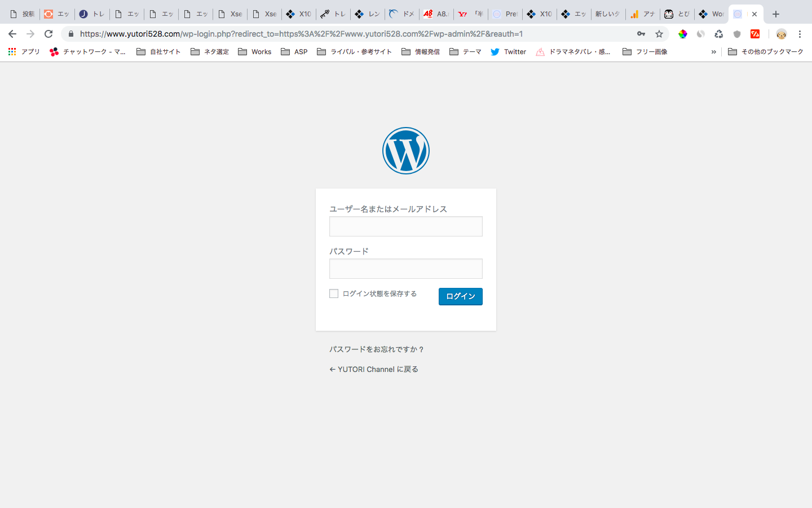Switch to the Wor tab

pyautogui.click(x=711, y=14)
